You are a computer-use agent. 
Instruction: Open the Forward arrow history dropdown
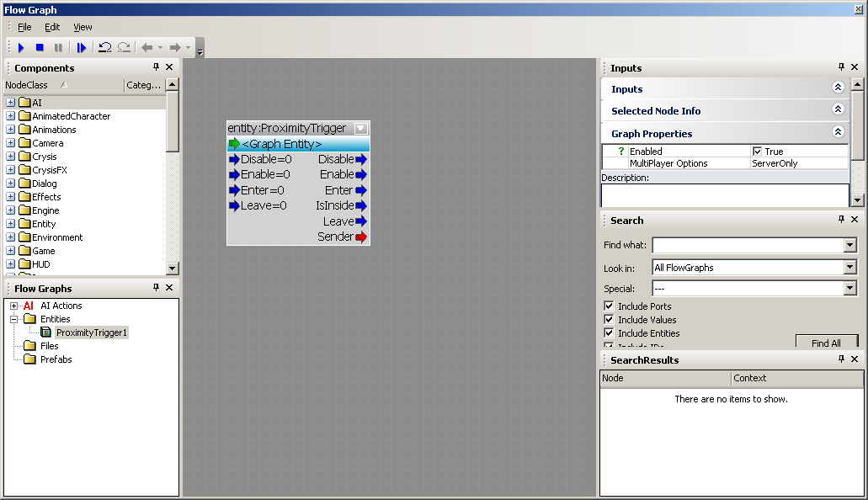pyautogui.click(x=189, y=48)
